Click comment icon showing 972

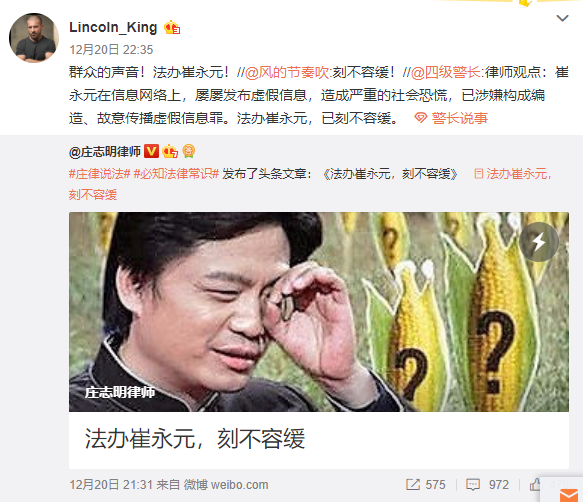click(473, 485)
